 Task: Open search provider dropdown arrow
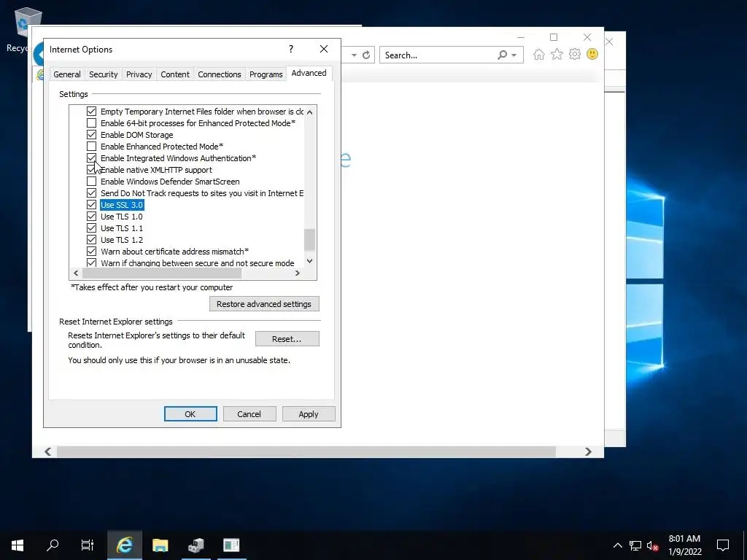[x=514, y=55]
